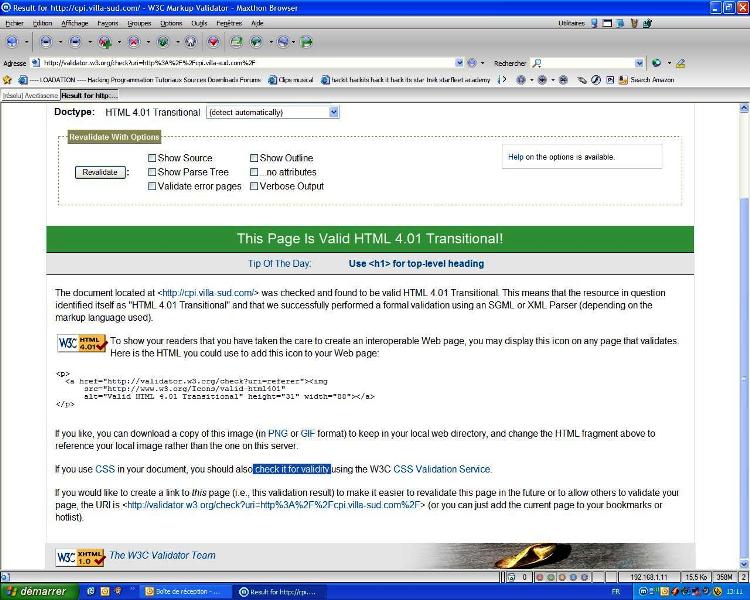Click the Flash icon on the links bar
750x600 pixels.
596,80
